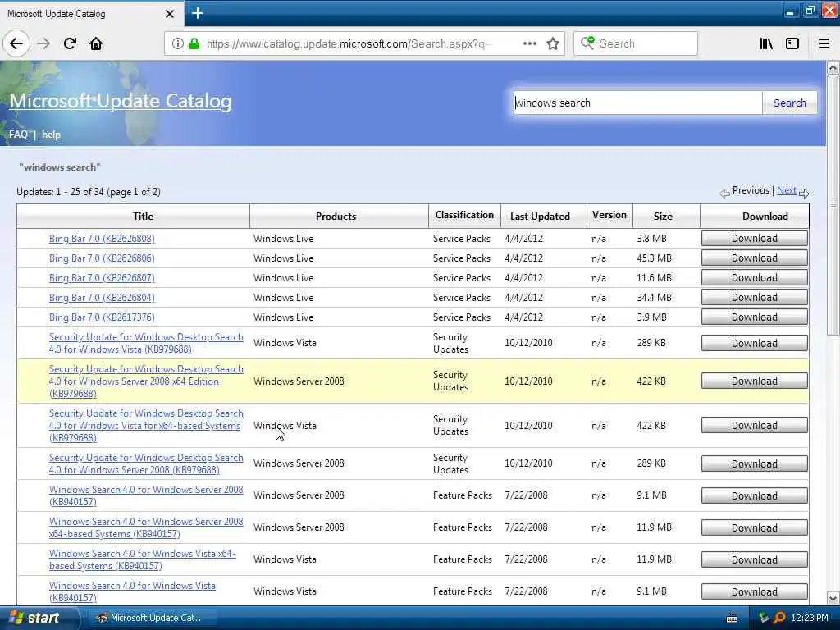Viewport: 840px width, 630px height.
Task: Select the Microsoft Update Cat... taskbar button
Action: pyautogui.click(x=151, y=619)
